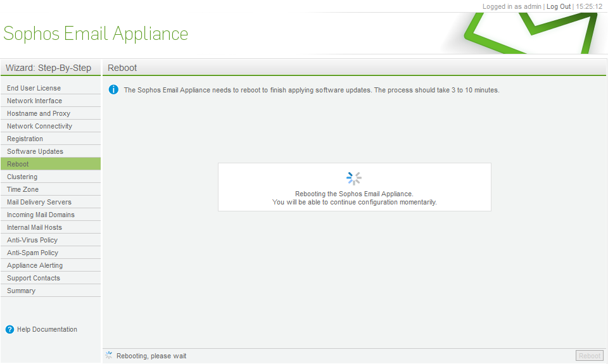Click the disabled Reboot button
Image resolution: width=608 pixels, height=364 pixels.
tap(590, 356)
